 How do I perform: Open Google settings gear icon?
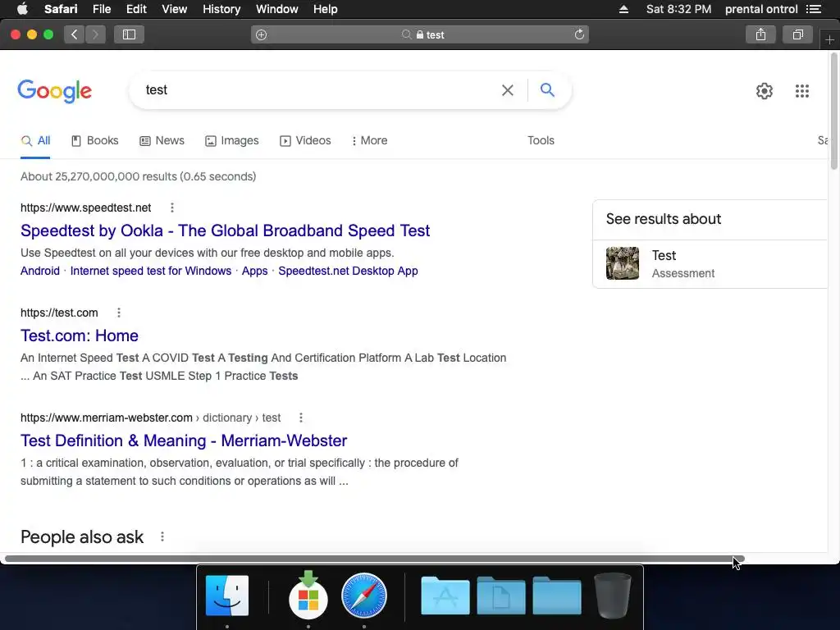765,91
